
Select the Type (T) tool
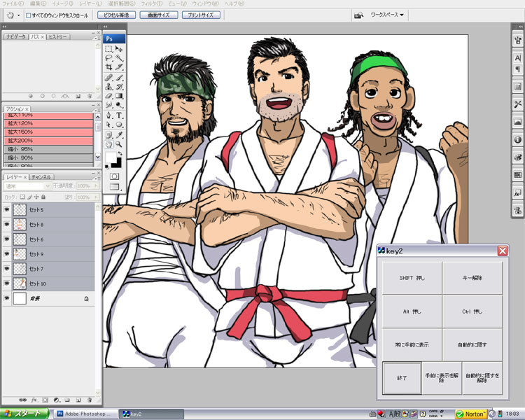coord(119,115)
